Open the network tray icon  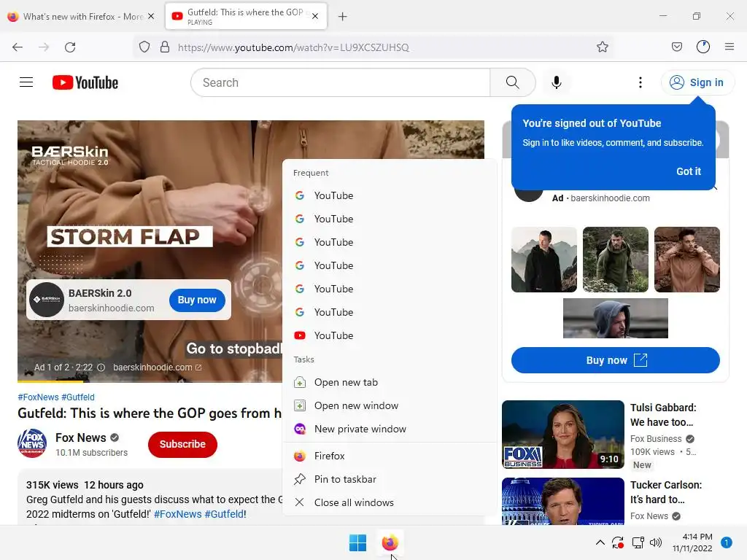tap(638, 542)
